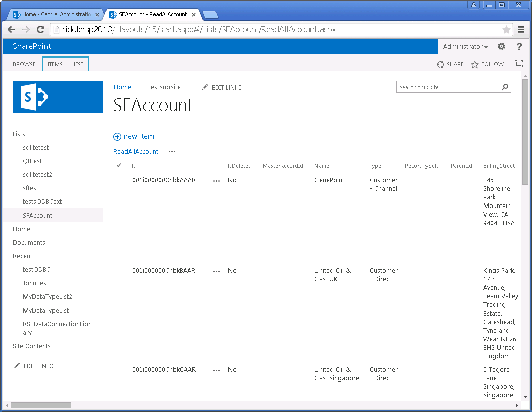Open the Administrator account dropdown
Screen dimensions: 532x412
pyautogui.click(x=465, y=46)
